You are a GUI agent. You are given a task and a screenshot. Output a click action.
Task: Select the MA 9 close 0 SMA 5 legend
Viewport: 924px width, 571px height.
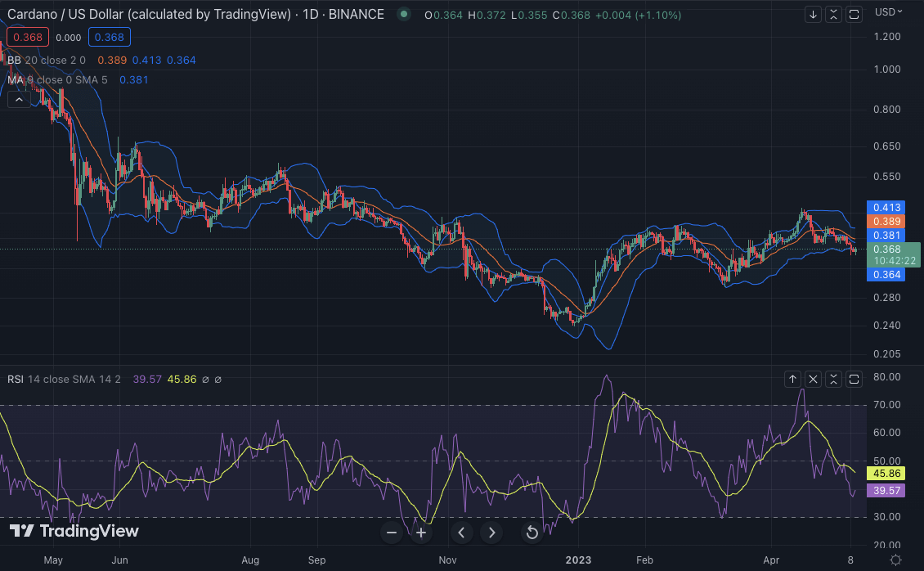(x=58, y=79)
